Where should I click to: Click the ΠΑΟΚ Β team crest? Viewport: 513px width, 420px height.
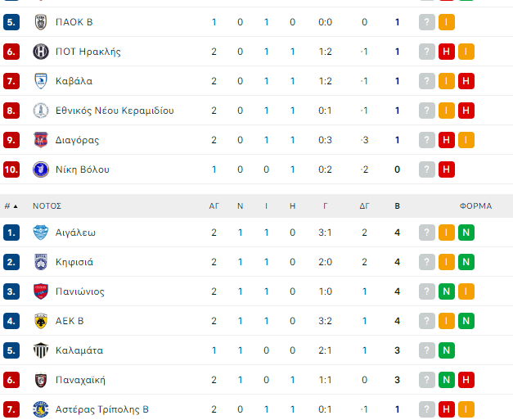(41, 22)
